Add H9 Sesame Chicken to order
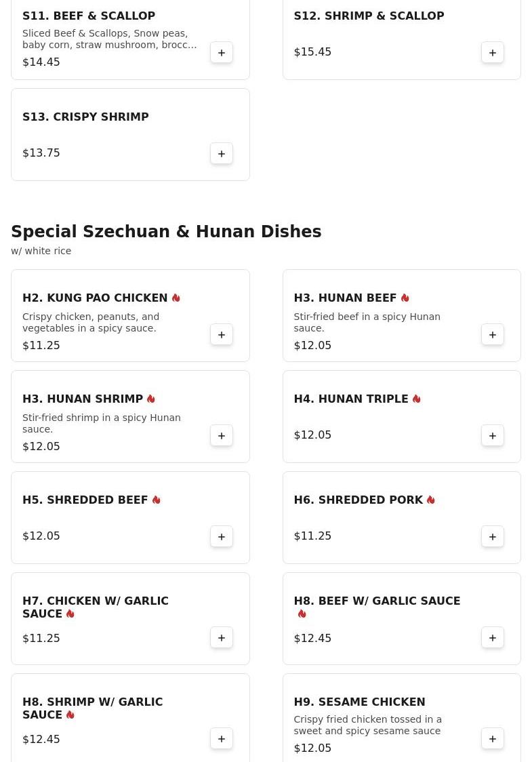532x762 pixels. point(493,739)
